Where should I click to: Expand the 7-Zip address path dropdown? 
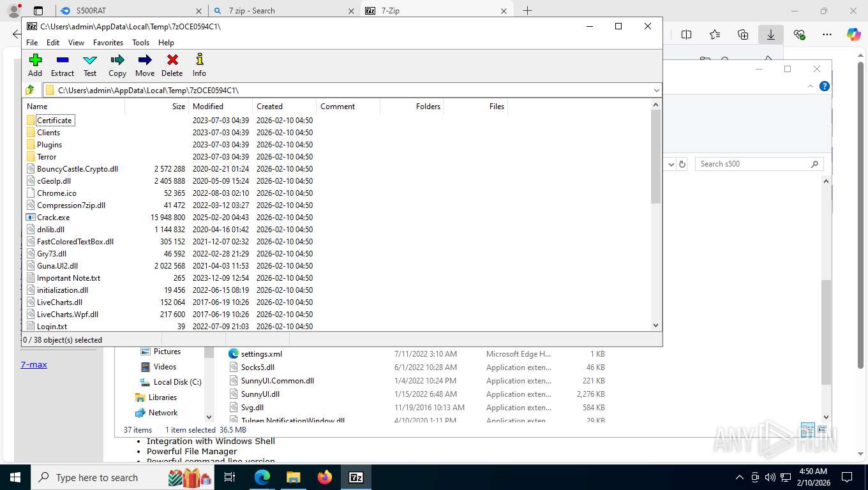[x=656, y=90]
